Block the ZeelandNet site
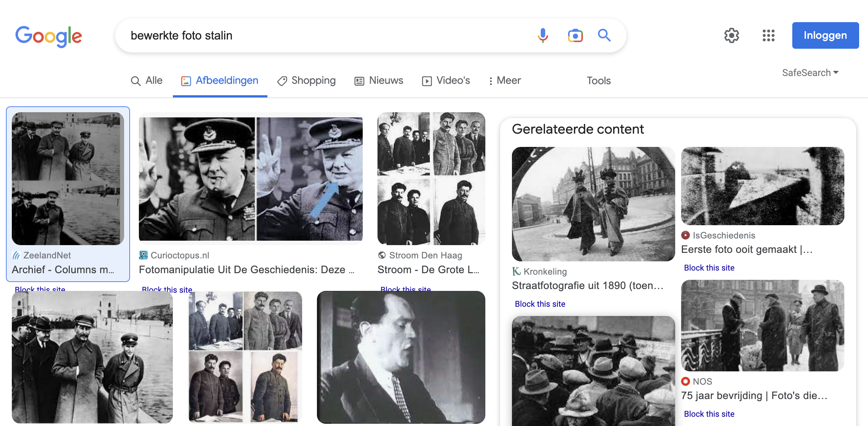The width and height of the screenshot is (868, 426). tap(40, 289)
